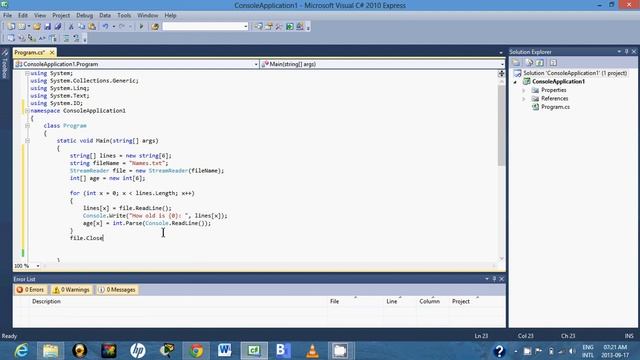Image resolution: width=640 pixels, height=360 pixels.
Task: Open the Debug menu
Action: click(x=84, y=16)
